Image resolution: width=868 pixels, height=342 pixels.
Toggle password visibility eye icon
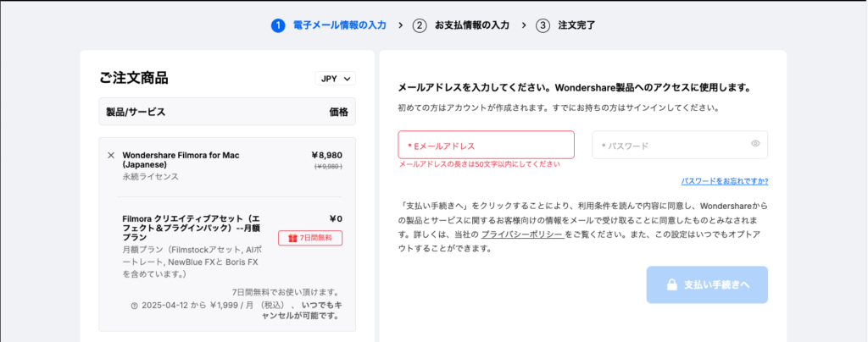tap(755, 144)
